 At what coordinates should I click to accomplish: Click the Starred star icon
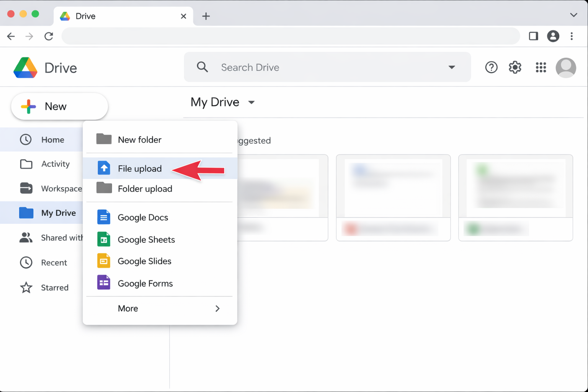(x=26, y=287)
